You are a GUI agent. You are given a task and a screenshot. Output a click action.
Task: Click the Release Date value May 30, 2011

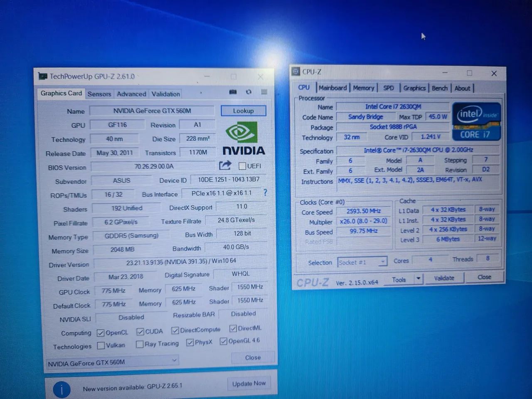(x=115, y=153)
